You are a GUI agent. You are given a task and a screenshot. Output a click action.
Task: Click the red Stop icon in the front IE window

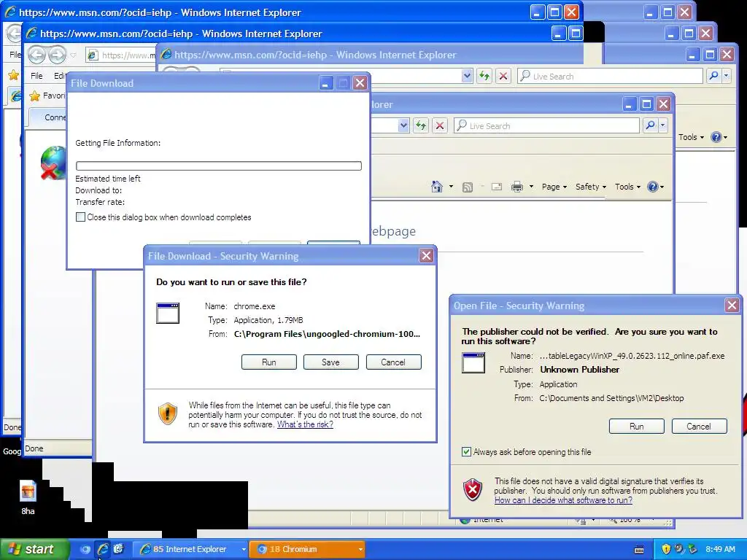tap(440, 125)
